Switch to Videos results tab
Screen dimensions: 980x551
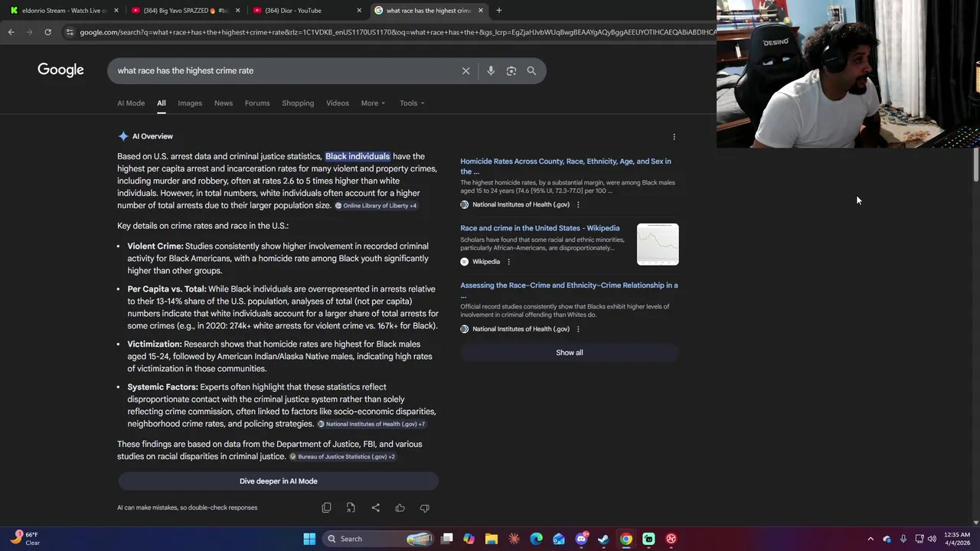tap(338, 103)
